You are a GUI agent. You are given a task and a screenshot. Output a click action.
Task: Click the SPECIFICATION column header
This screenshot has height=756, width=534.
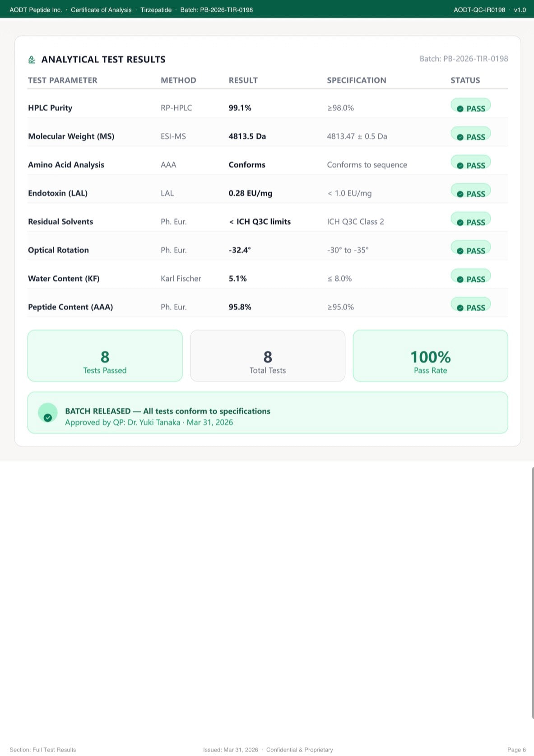click(x=357, y=80)
